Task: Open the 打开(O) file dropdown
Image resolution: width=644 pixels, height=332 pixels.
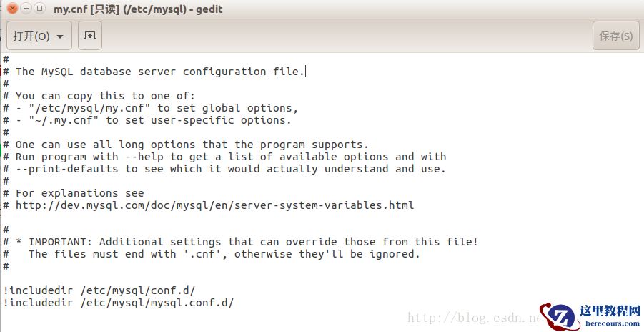Action: click(39, 36)
